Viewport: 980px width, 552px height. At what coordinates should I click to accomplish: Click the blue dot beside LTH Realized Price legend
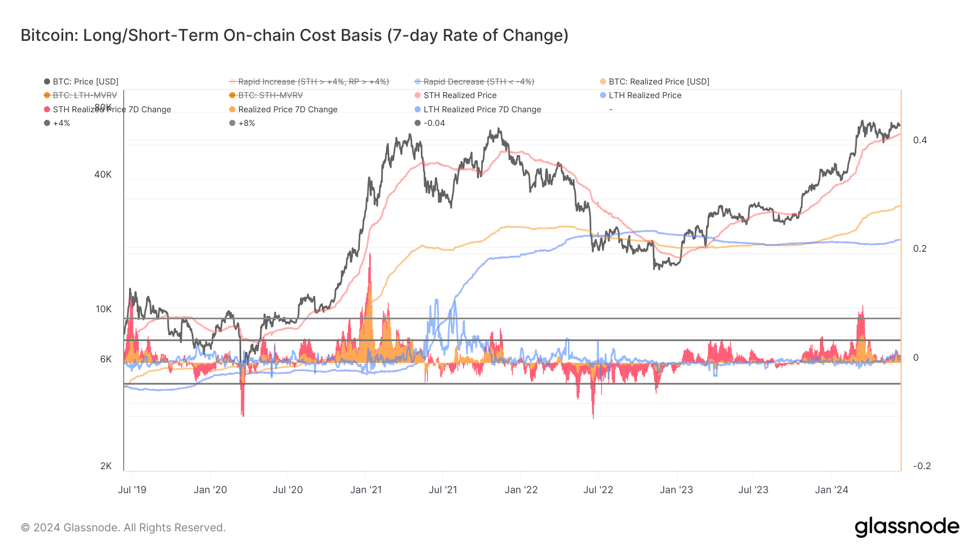603,95
